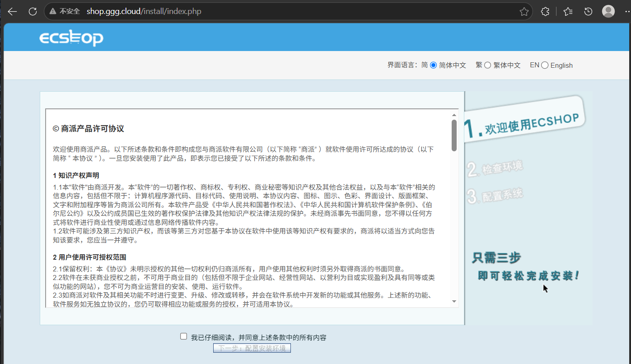
Task: Check the agree-to-terms checkbox
Action: (183, 336)
